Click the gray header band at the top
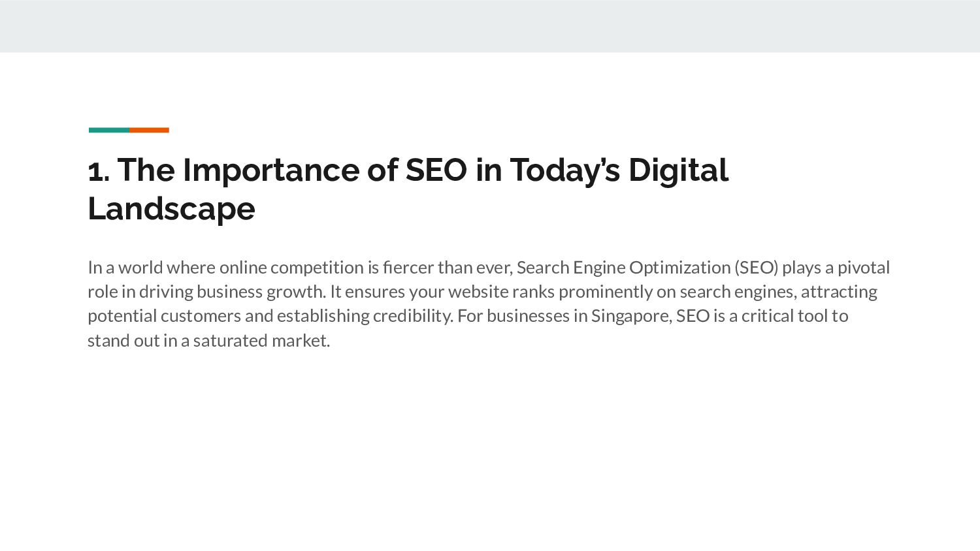This screenshot has height=551, width=980. pyautogui.click(x=490, y=26)
